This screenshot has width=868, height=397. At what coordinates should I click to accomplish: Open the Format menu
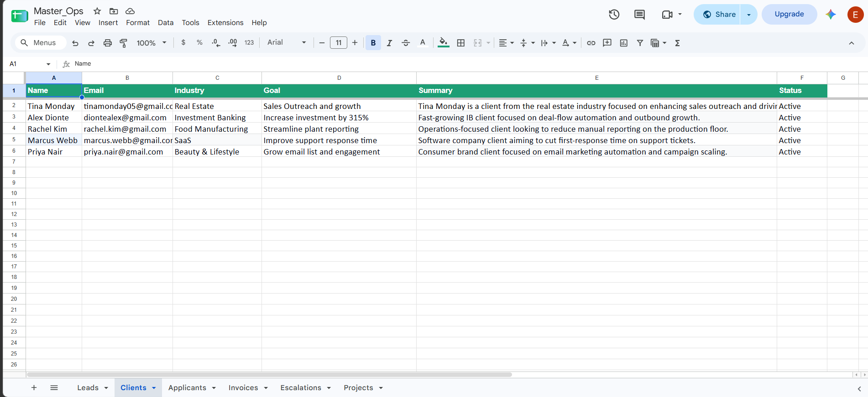click(x=138, y=23)
